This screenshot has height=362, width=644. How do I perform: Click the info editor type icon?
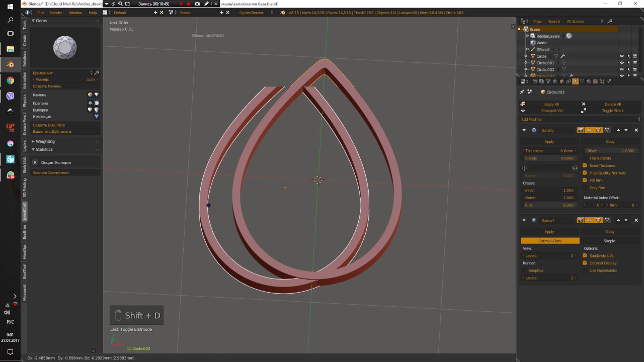27,13
